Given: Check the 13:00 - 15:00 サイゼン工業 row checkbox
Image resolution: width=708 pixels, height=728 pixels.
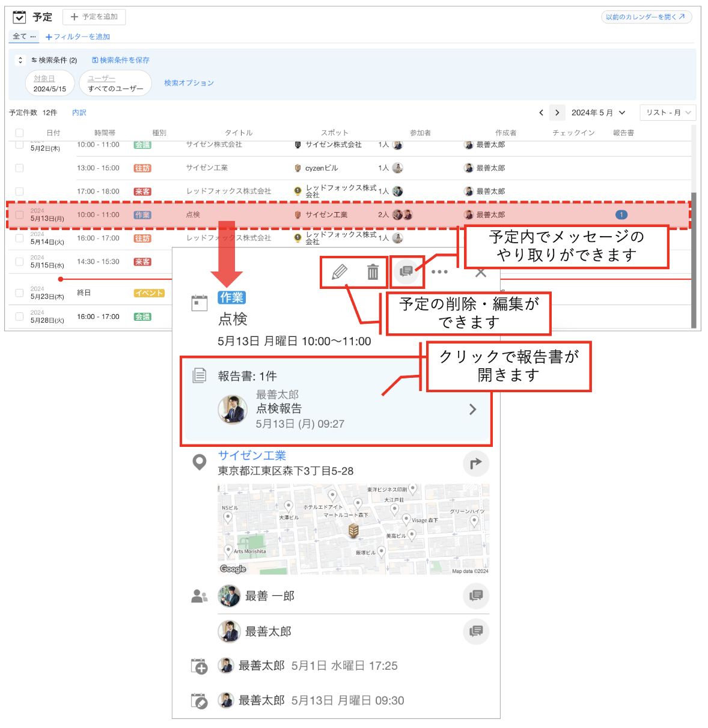Looking at the screenshot, I should click(x=19, y=168).
